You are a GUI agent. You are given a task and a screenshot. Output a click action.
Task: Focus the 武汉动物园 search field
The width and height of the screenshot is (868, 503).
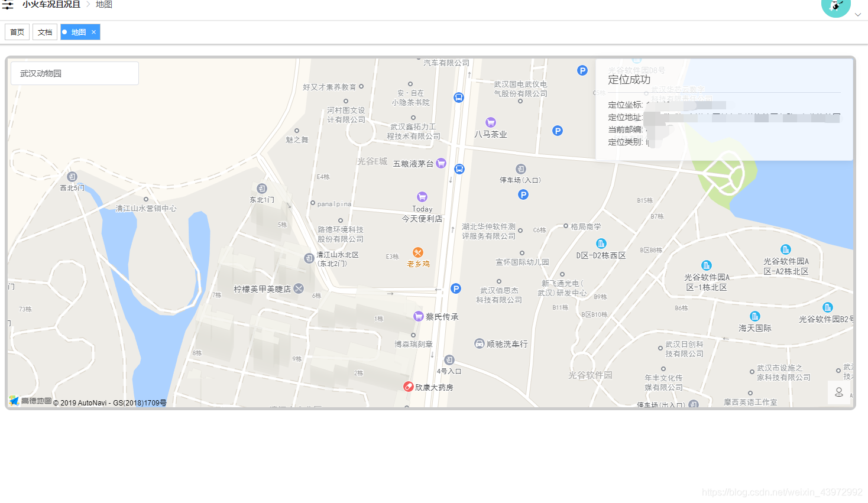[x=75, y=73]
